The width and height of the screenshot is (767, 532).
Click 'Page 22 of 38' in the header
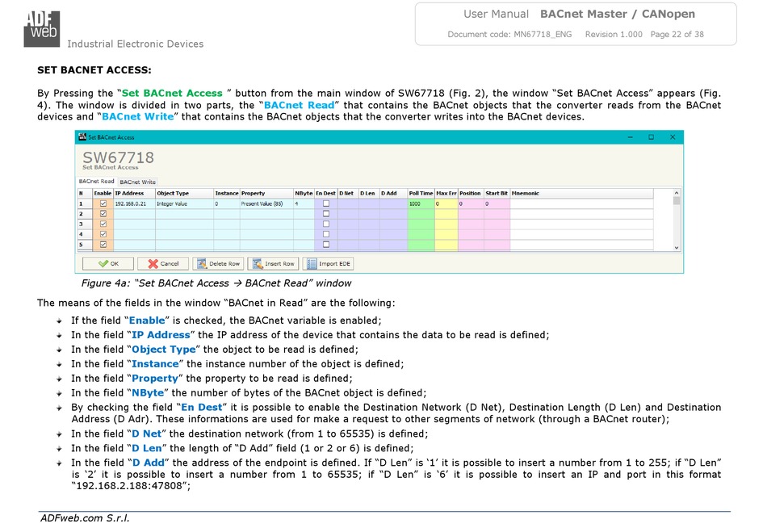[677, 34]
